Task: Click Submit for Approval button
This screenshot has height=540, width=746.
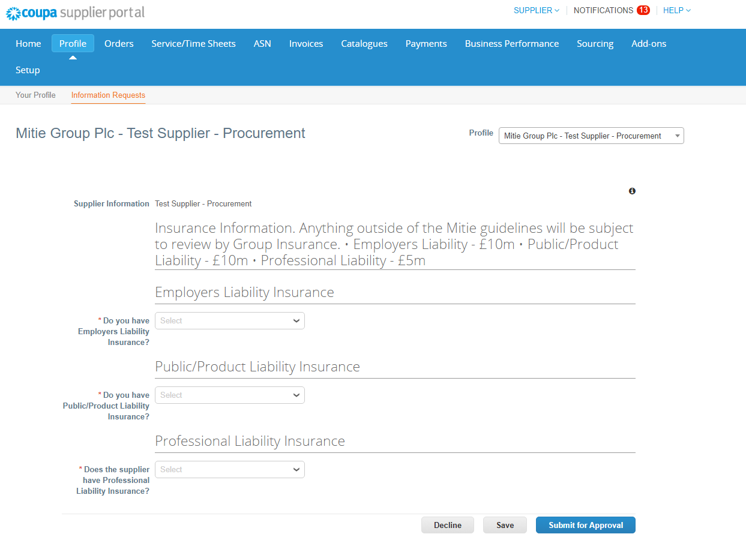Action: pos(586,525)
